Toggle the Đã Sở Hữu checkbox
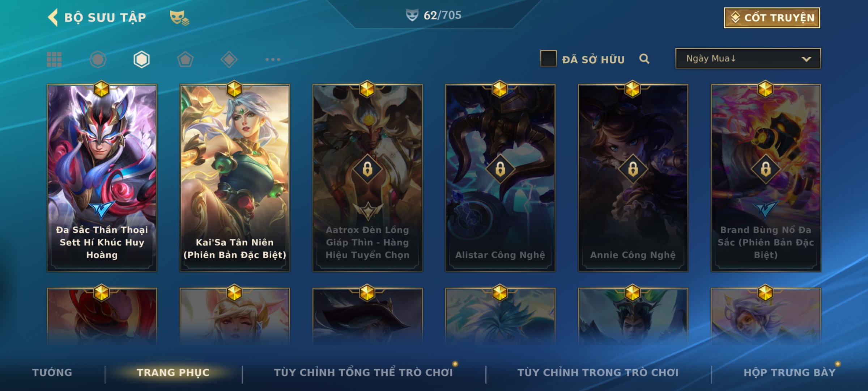 coord(548,59)
